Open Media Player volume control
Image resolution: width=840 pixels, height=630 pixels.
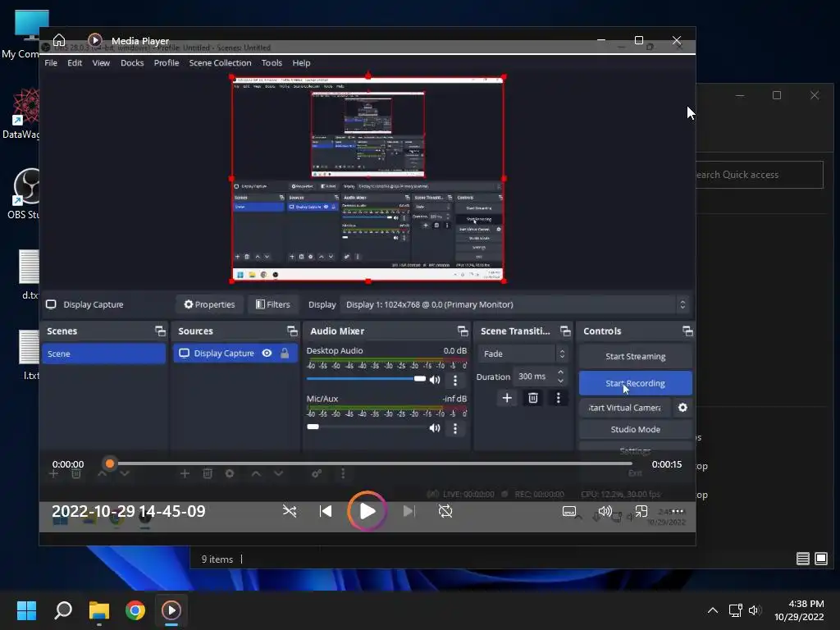click(605, 511)
